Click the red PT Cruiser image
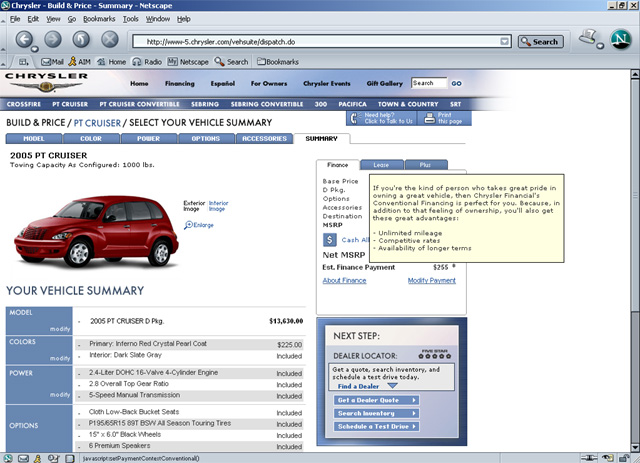The width and height of the screenshot is (640, 463). coord(97,231)
